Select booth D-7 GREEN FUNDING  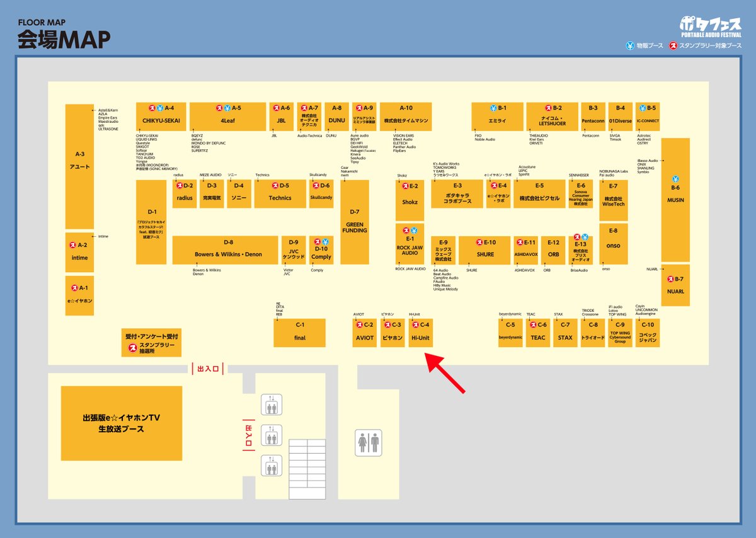click(x=355, y=222)
